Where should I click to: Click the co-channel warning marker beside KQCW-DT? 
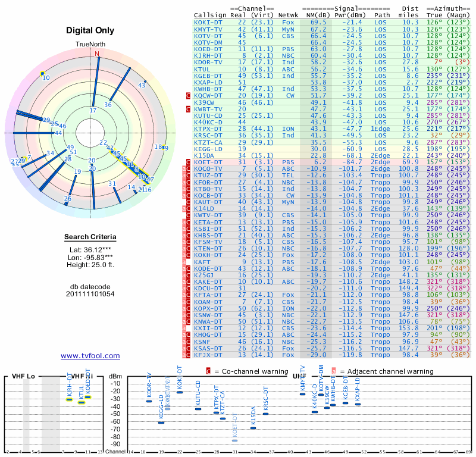188,96
